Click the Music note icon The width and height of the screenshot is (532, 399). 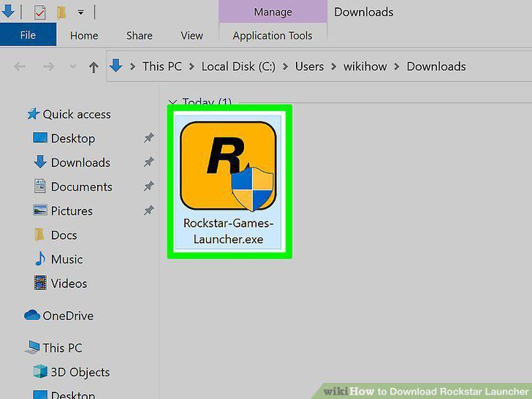(x=40, y=259)
